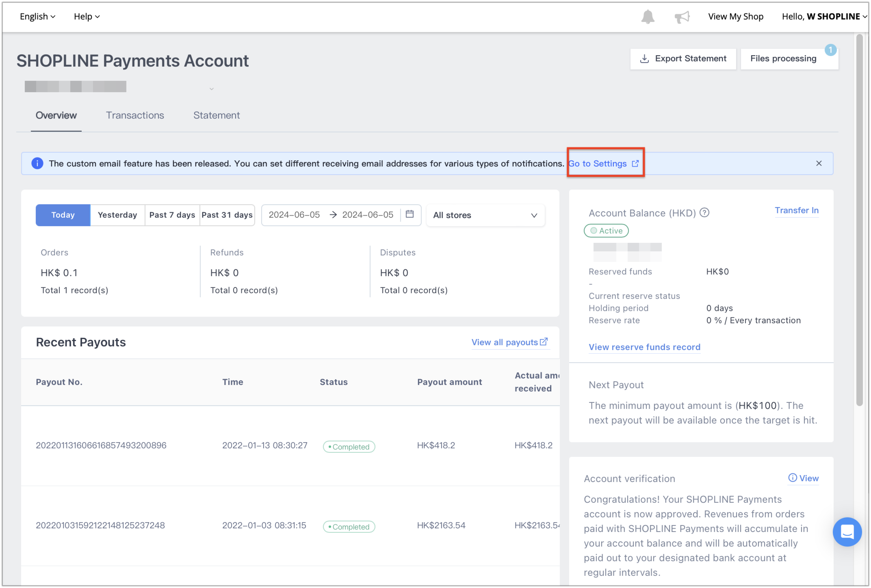The image size is (871, 588).
Task: Expand the All stores dropdown
Action: pyautogui.click(x=485, y=215)
